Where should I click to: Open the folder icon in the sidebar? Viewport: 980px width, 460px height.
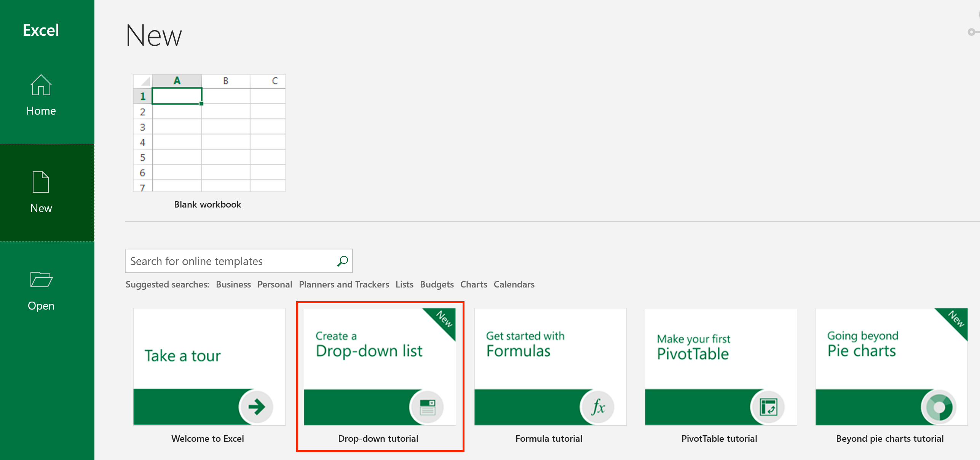coord(41,280)
